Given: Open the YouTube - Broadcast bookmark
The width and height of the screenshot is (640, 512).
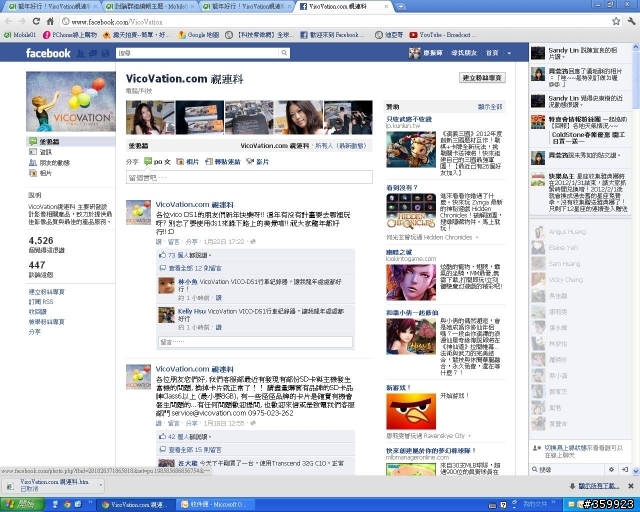Looking at the screenshot, I should click(x=442, y=35).
